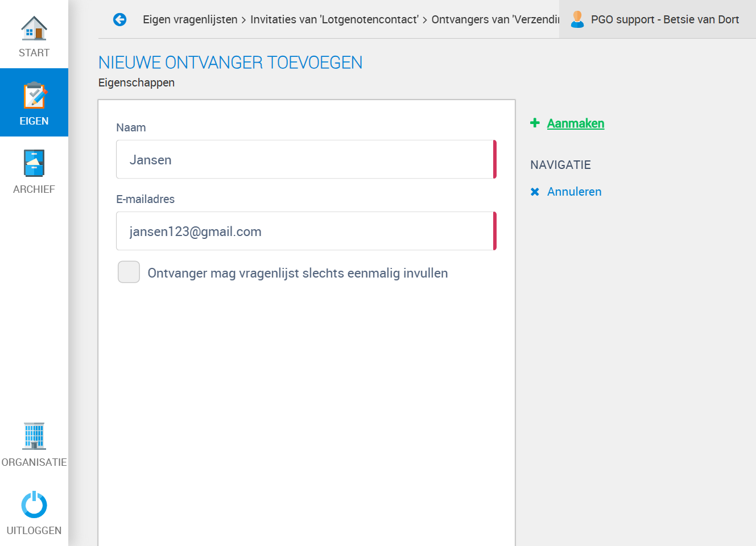Go back with the blue arrow icon

[119, 19]
